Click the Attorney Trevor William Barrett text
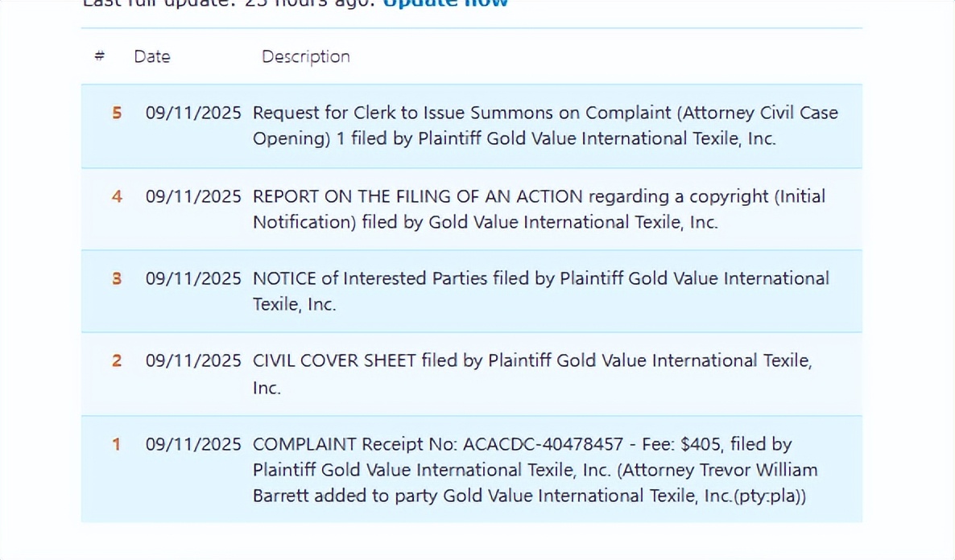This screenshot has height=560, width=955. click(x=717, y=470)
